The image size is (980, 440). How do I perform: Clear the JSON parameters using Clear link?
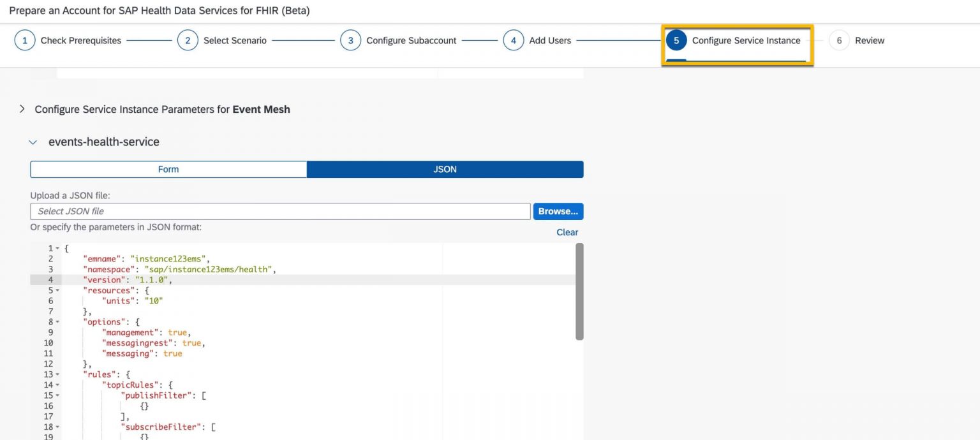pos(567,231)
